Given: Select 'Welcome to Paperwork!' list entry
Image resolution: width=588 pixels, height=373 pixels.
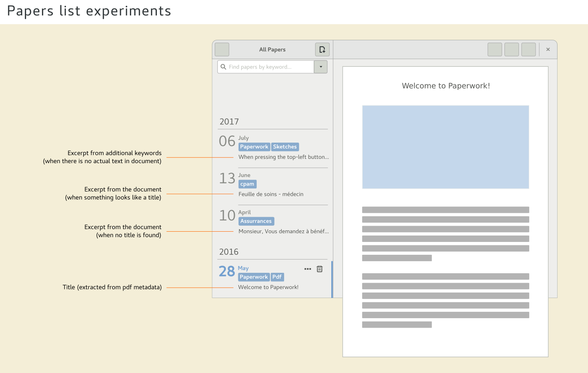Looking at the screenshot, I should (x=268, y=287).
